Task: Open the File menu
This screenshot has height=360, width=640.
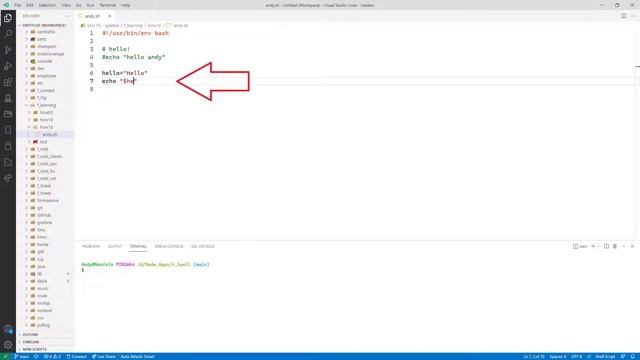Action: pyautogui.click(x=18, y=5)
